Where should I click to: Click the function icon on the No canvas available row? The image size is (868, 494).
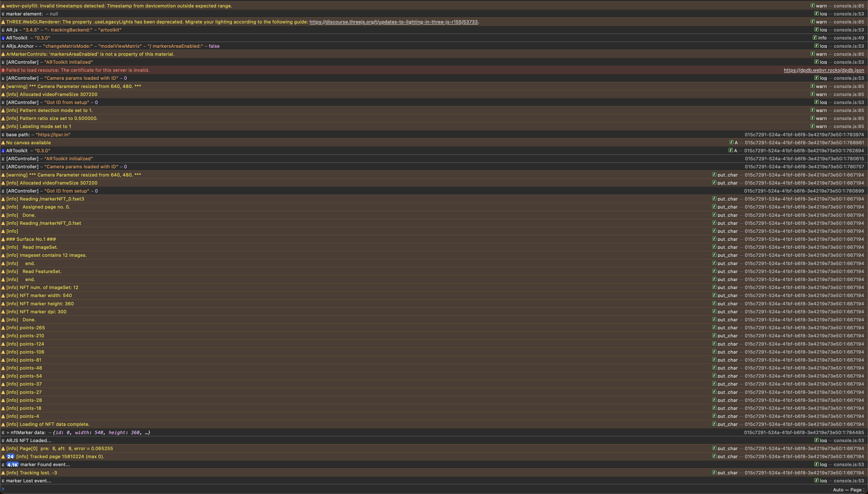click(x=731, y=142)
